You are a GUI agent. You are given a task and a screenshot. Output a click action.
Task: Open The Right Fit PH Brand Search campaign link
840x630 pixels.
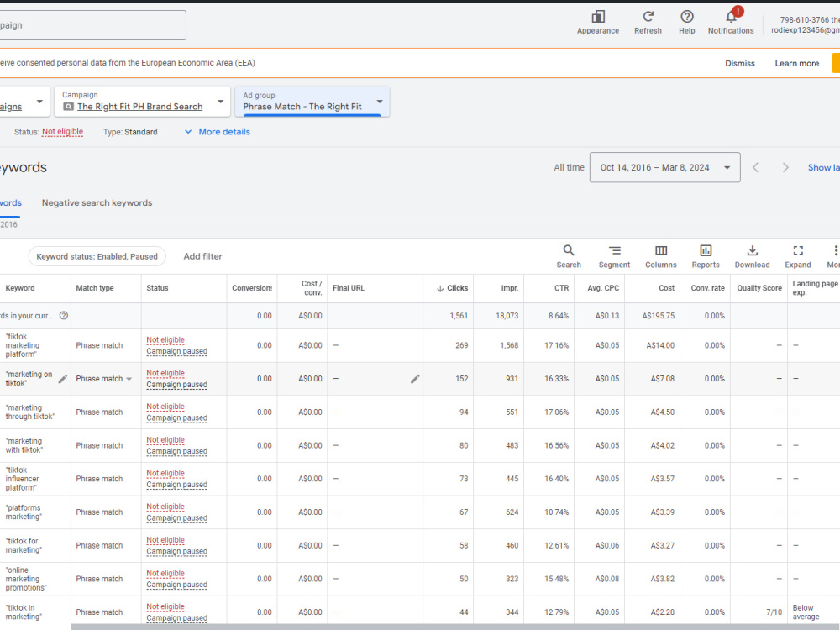click(x=139, y=107)
